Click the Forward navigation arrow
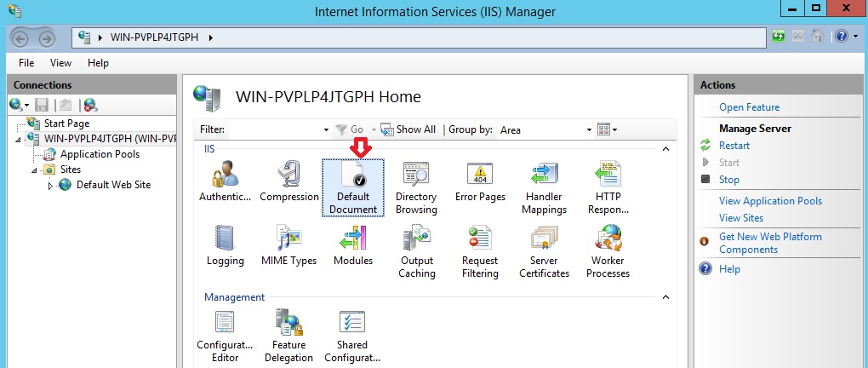The width and height of the screenshot is (868, 368). click(x=47, y=39)
